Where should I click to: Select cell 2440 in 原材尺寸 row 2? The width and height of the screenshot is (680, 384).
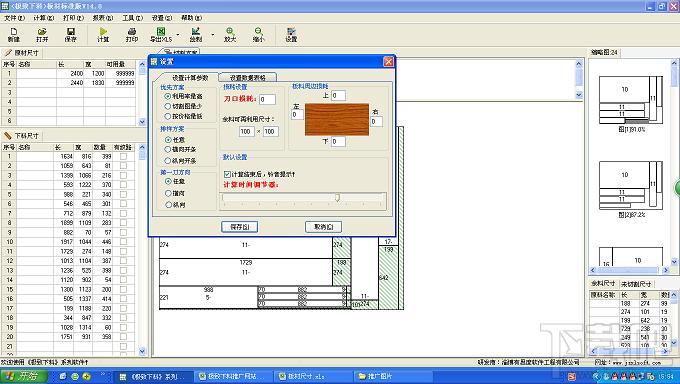coord(70,82)
